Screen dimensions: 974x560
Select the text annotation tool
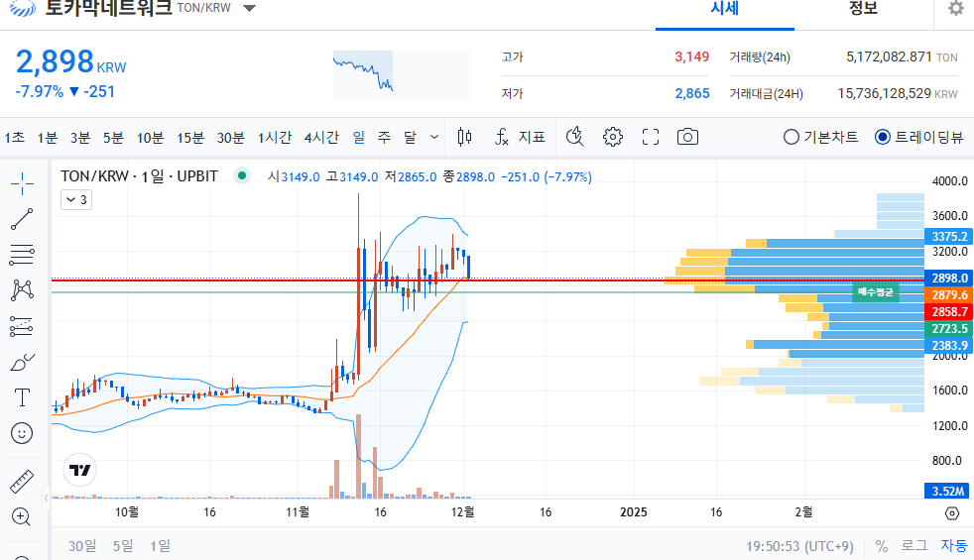pos(23,397)
